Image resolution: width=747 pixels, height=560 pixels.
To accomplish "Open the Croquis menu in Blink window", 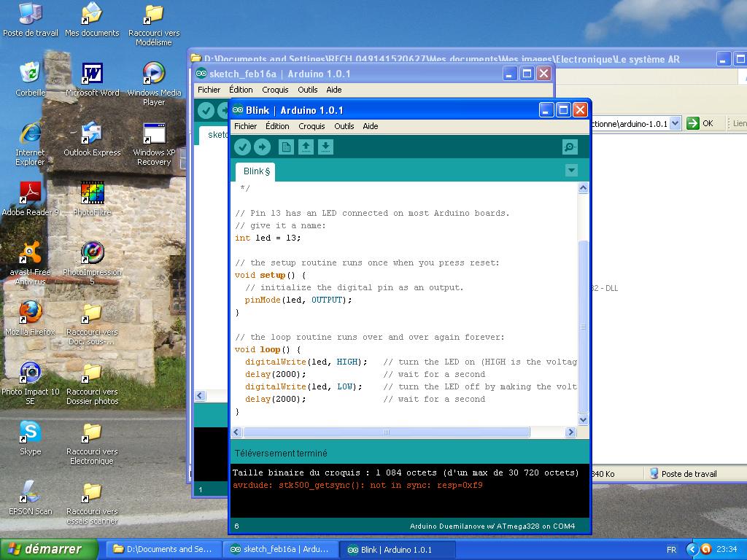I will [x=311, y=126].
